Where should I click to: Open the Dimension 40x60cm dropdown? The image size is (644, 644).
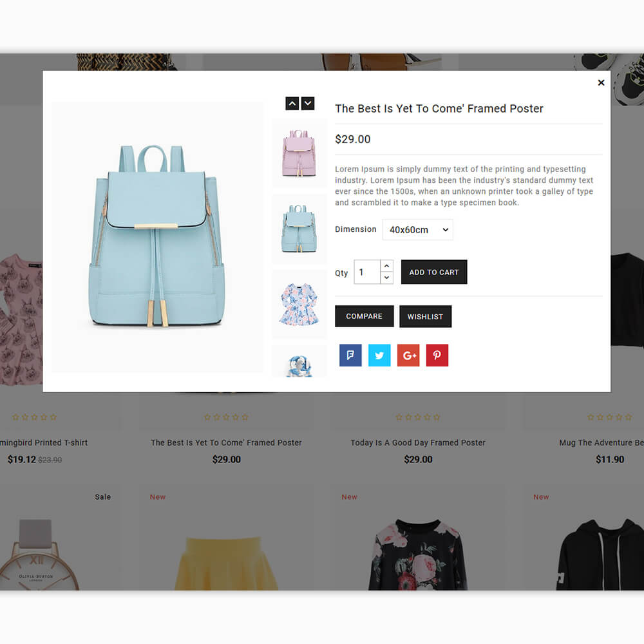(418, 230)
